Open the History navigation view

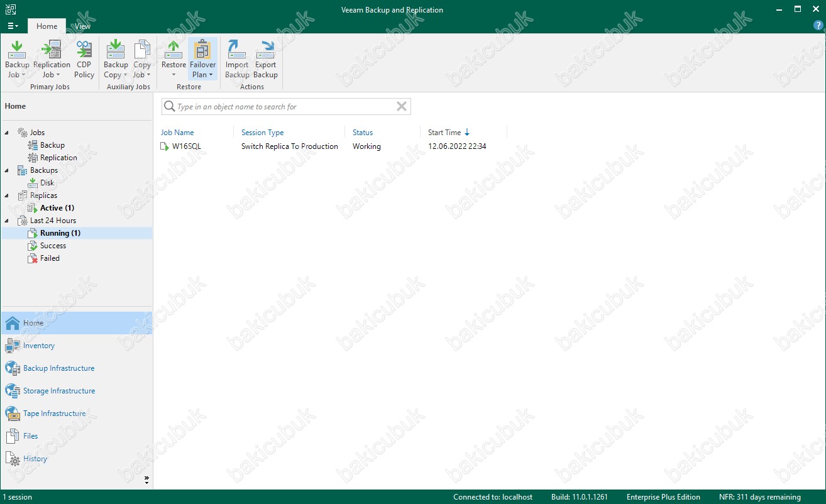76,459
